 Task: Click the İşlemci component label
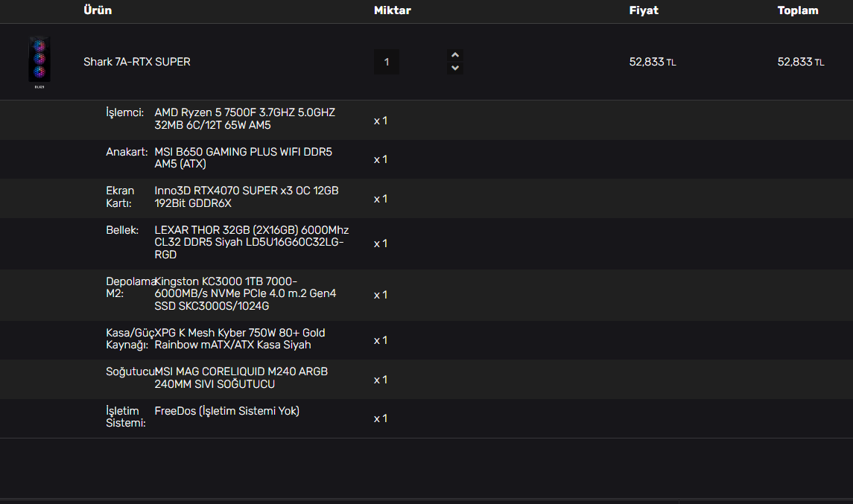(124, 112)
